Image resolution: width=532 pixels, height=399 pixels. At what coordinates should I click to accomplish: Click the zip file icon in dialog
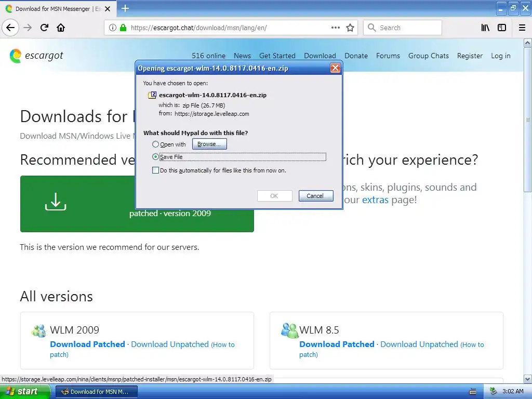pos(152,95)
